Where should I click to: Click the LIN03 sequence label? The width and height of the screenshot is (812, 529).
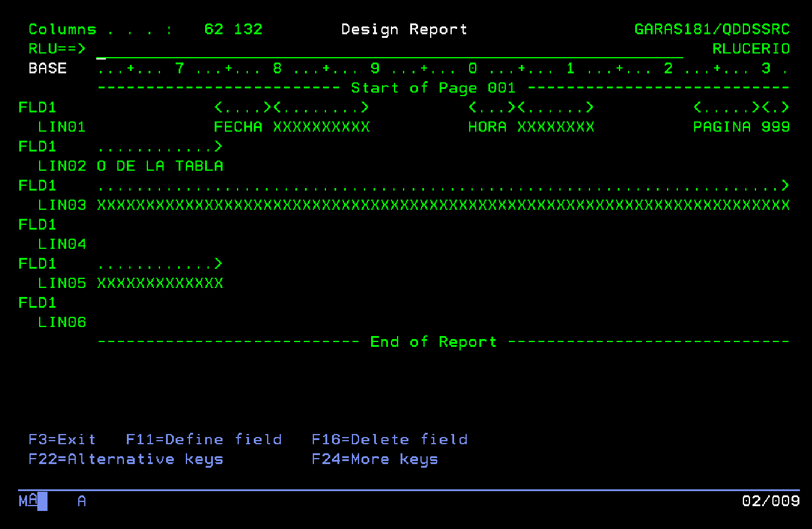tap(62, 205)
